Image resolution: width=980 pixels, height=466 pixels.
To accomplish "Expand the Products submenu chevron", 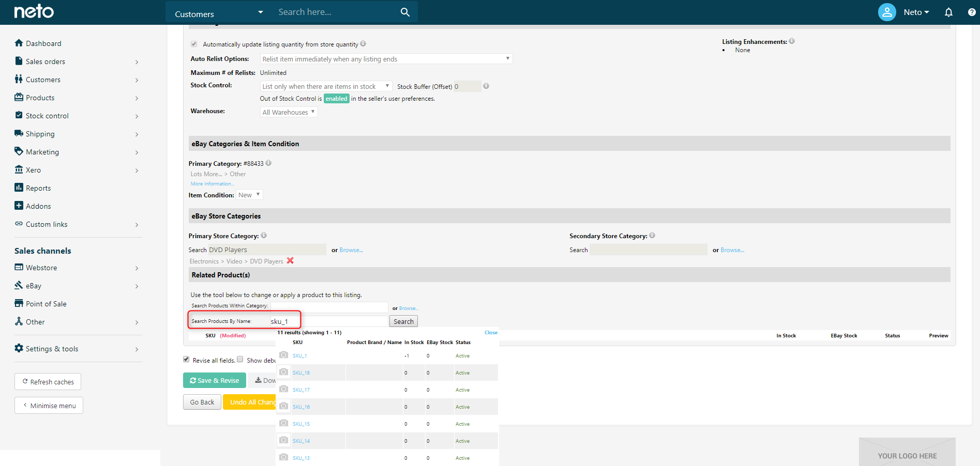I will coord(137,98).
